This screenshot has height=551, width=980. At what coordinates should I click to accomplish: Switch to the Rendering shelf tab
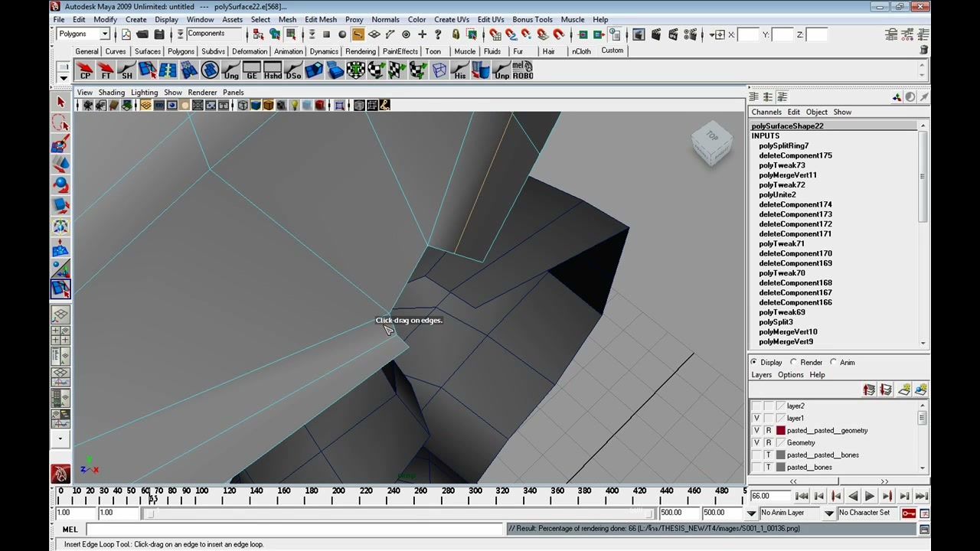tap(360, 51)
